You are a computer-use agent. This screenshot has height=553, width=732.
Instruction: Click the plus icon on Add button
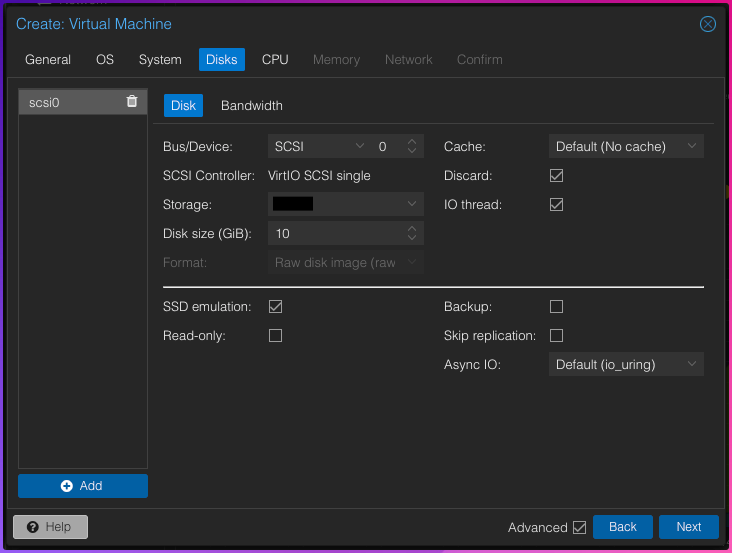tap(67, 486)
